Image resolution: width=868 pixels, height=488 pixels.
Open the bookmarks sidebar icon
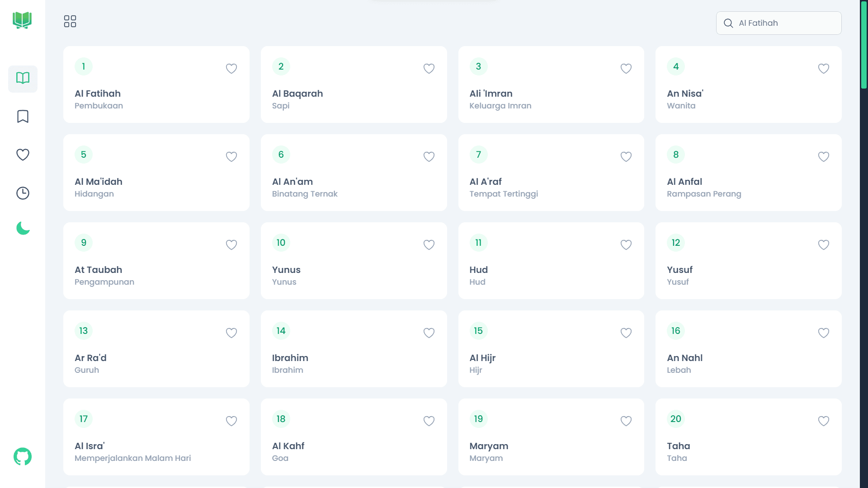pyautogui.click(x=23, y=117)
